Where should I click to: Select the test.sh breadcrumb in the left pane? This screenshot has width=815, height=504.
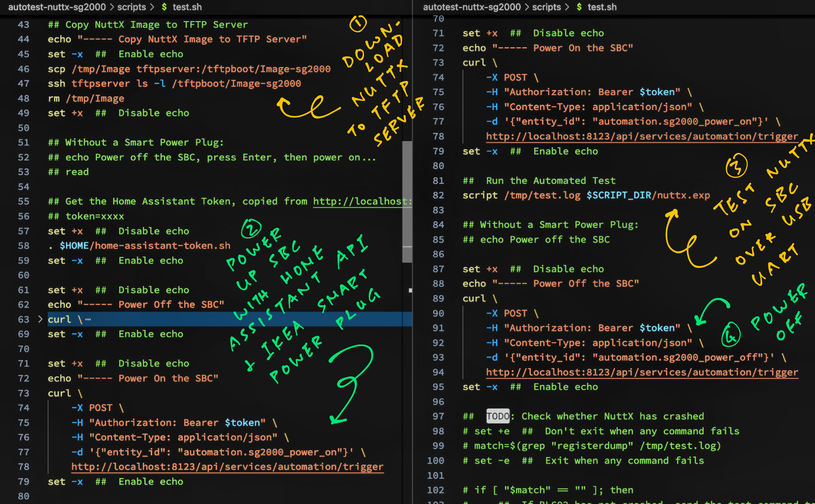tap(187, 7)
